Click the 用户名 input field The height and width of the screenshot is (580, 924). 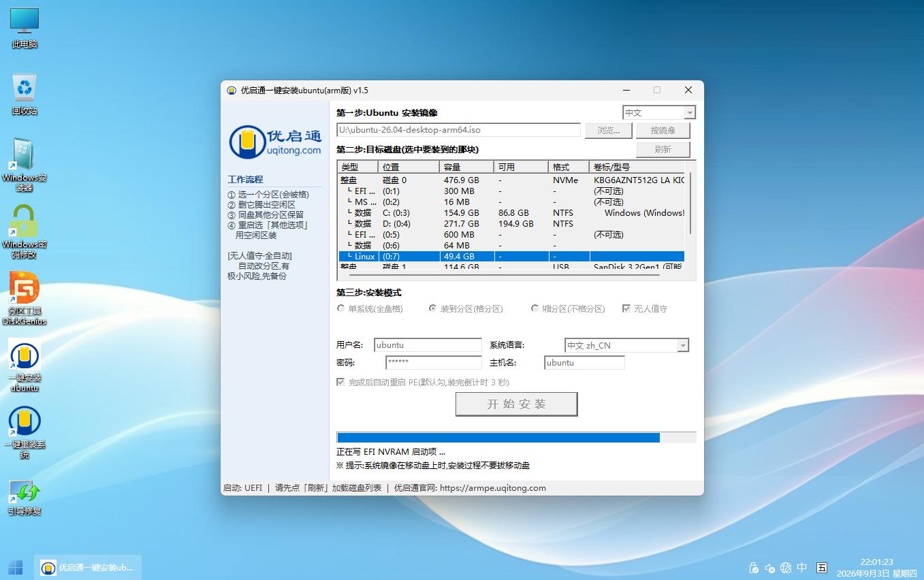(x=428, y=345)
